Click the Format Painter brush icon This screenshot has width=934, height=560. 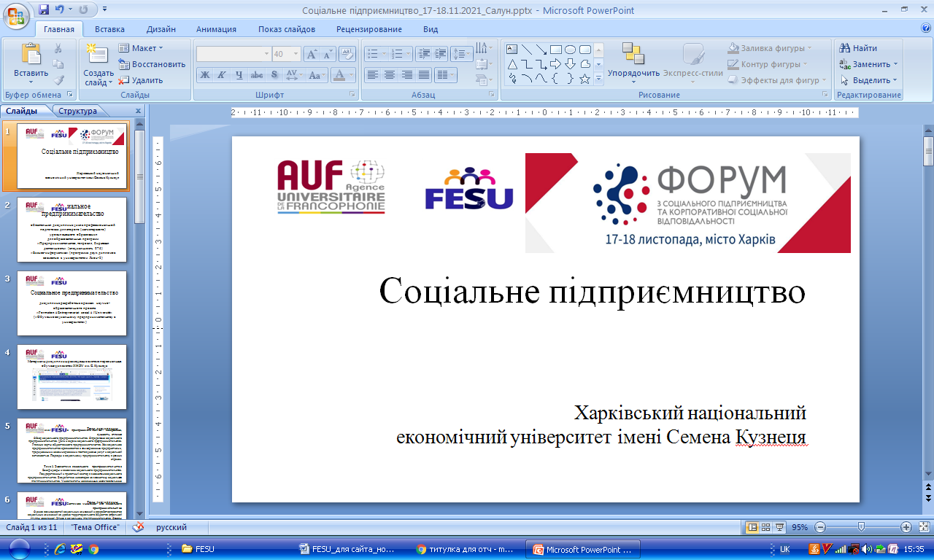click(x=58, y=80)
